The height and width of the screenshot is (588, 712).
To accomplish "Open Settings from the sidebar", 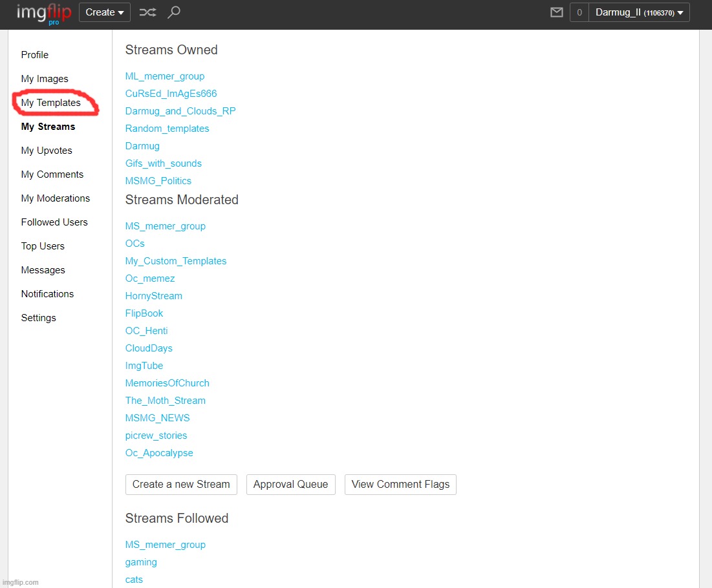I will [39, 318].
